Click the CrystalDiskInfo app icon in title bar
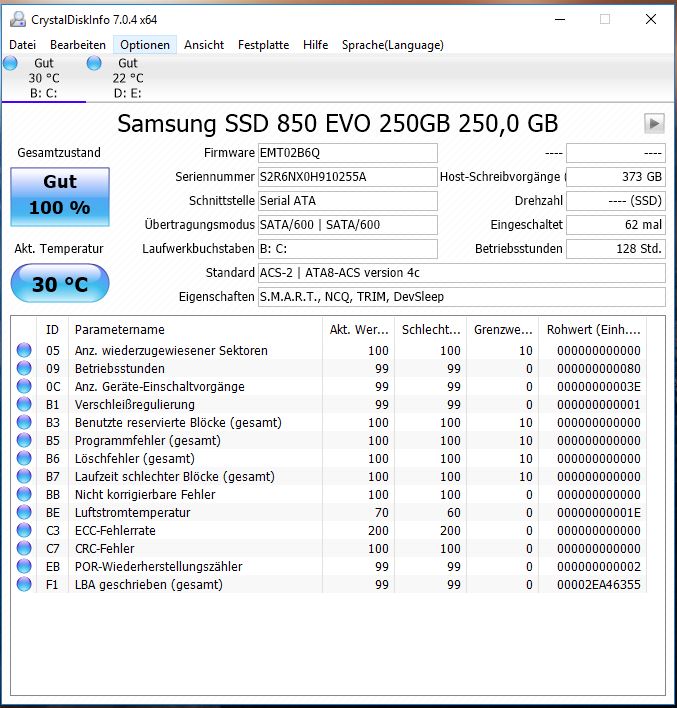677x708 pixels. point(18,19)
